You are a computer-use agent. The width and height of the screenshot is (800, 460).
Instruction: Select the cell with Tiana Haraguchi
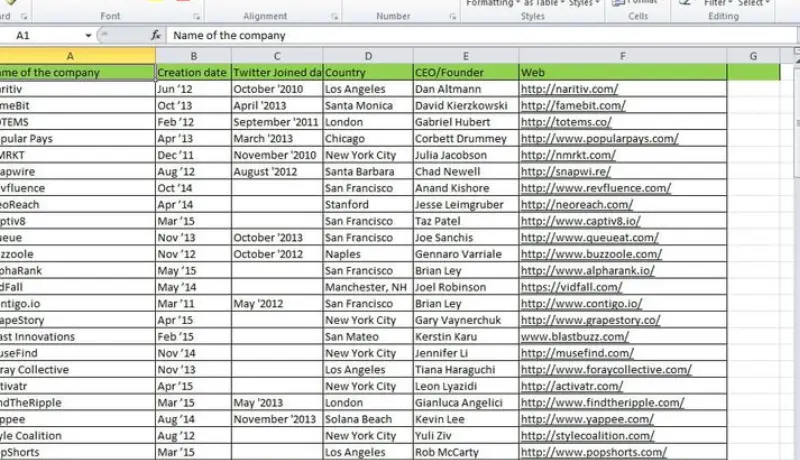tap(466, 369)
